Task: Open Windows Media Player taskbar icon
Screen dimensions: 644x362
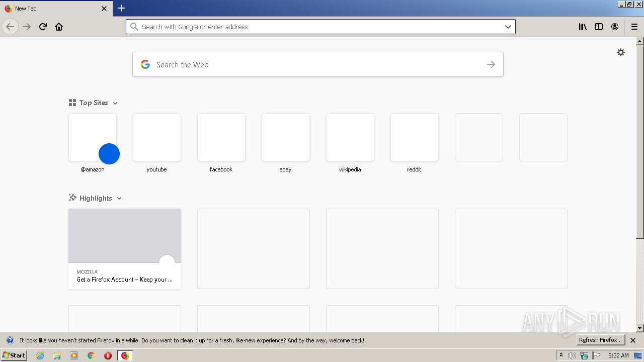Action: (74, 355)
